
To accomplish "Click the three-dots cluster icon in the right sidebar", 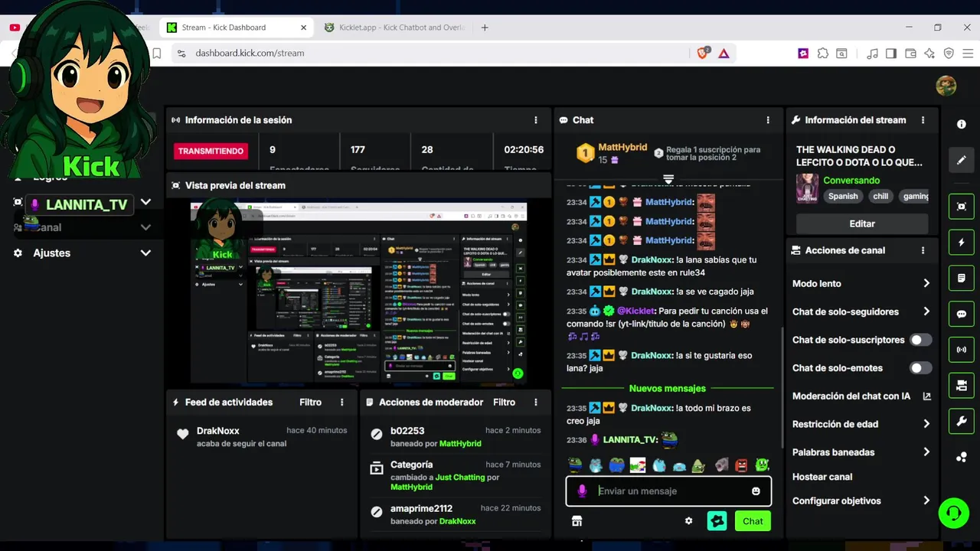I will pos(962,457).
